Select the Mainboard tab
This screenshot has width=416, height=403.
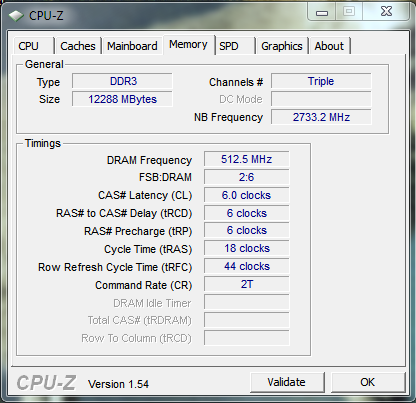tap(132, 46)
